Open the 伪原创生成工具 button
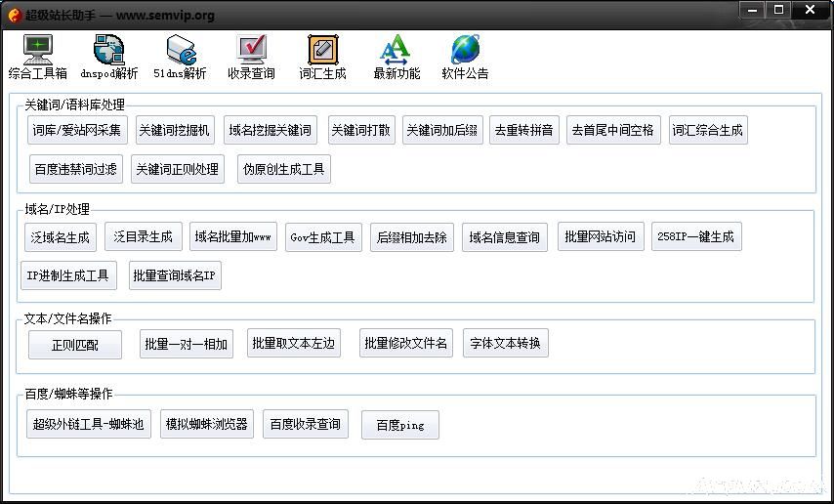The width and height of the screenshot is (834, 504). [284, 169]
